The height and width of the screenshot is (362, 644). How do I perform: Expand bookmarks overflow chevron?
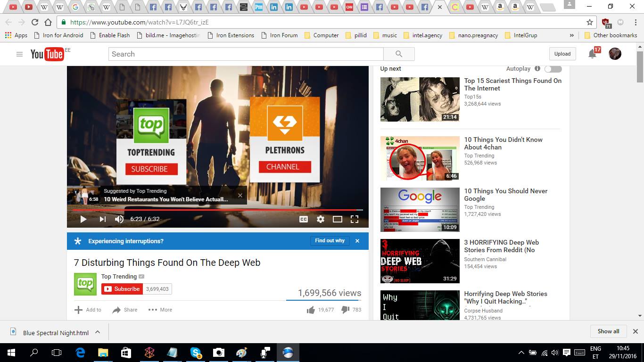point(572,35)
